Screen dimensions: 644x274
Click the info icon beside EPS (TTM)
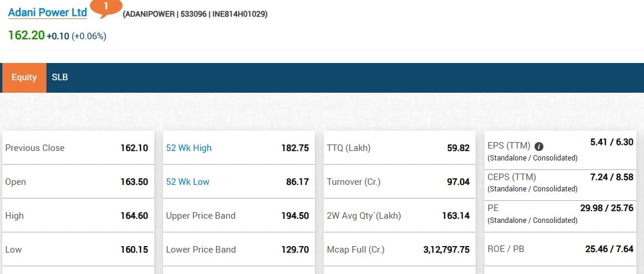coord(539,146)
